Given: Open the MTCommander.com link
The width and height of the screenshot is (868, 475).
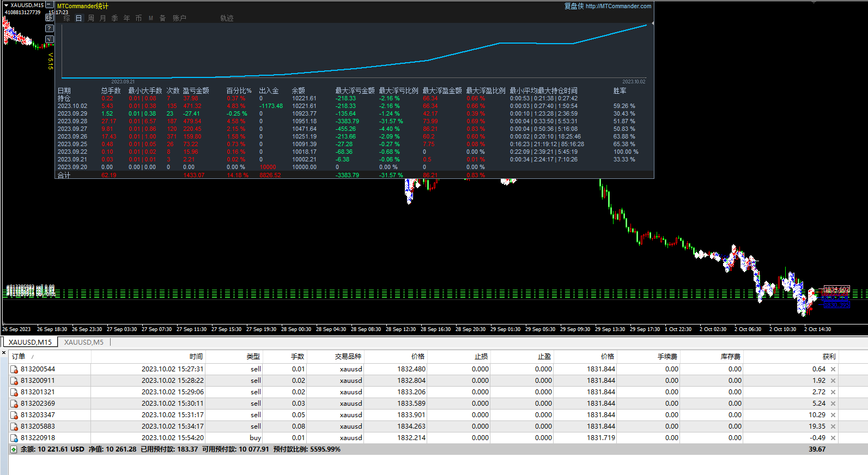Looking at the screenshot, I should (618, 6).
